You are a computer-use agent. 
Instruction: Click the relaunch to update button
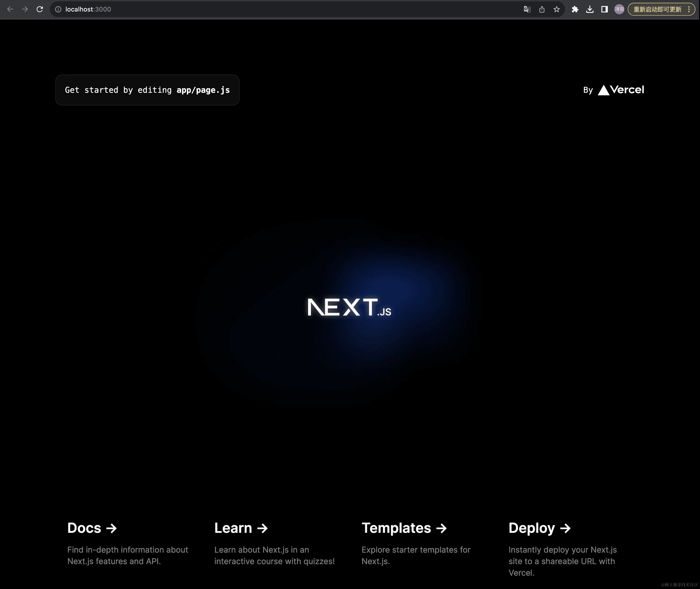tap(657, 9)
